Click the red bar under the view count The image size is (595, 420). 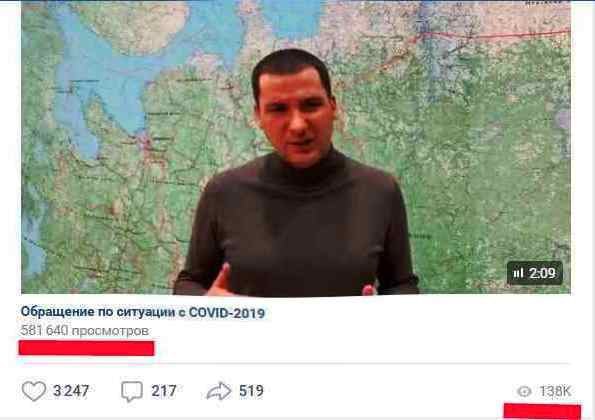click(86, 348)
